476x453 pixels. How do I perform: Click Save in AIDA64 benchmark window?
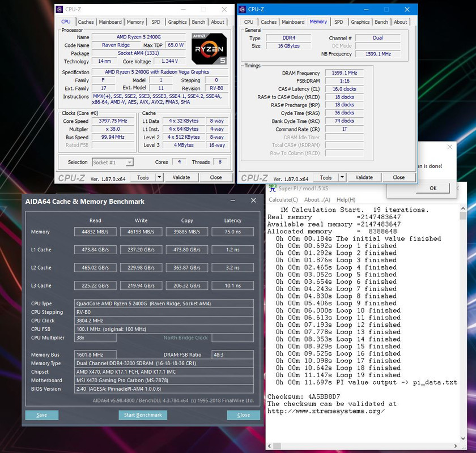click(41, 414)
